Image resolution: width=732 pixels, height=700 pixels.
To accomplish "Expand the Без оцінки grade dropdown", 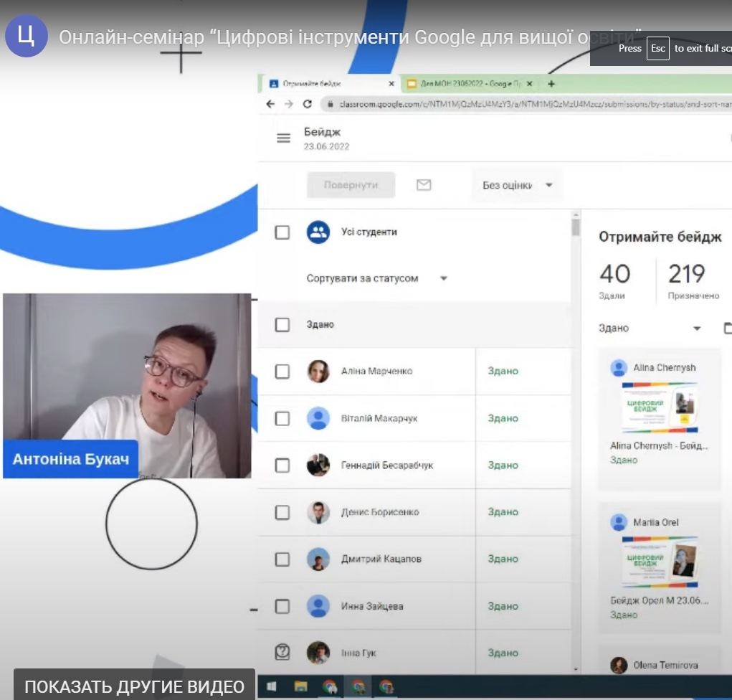I will click(x=517, y=185).
